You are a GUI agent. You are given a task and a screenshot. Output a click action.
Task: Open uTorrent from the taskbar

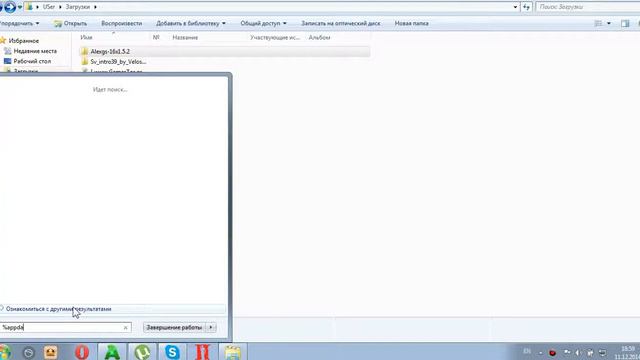click(142, 352)
